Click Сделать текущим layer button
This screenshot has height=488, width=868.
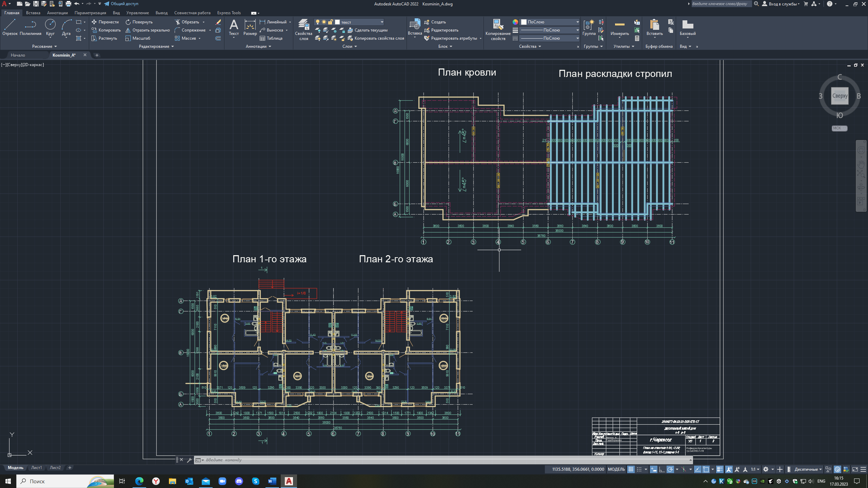(371, 30)
